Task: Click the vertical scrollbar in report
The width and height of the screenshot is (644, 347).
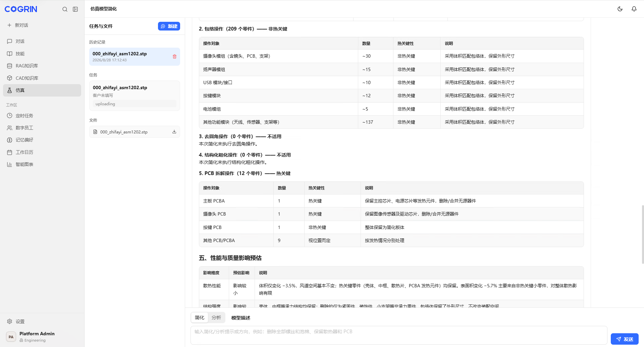Action: pos(642,235)
